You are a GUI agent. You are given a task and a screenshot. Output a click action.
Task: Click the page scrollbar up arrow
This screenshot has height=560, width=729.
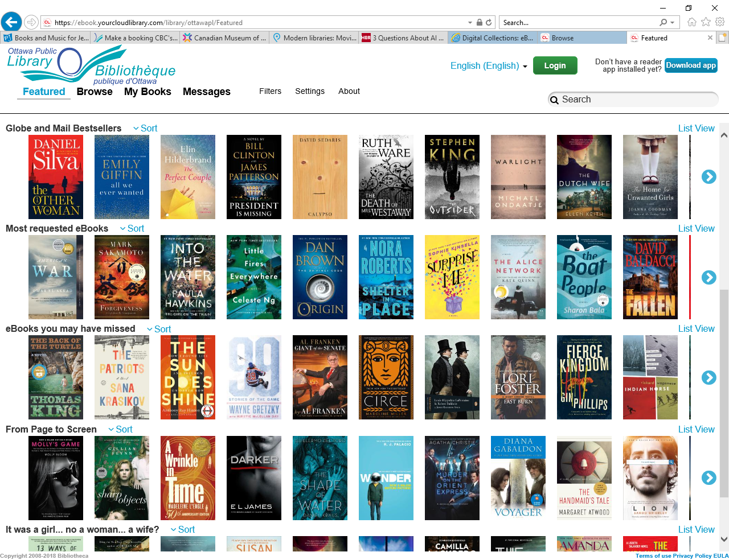pyautogui.click(x=724, y=135)
